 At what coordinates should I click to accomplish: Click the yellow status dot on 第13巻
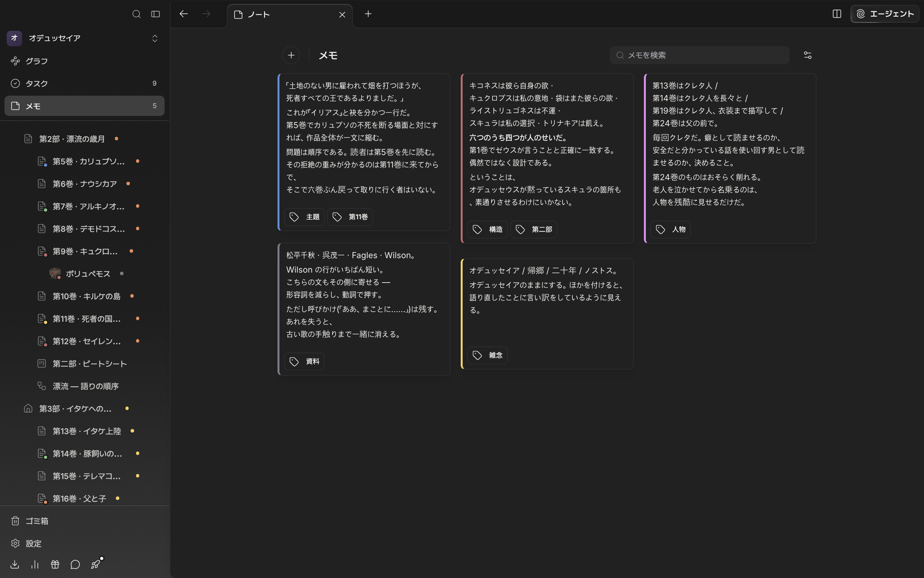pos(132,431)
